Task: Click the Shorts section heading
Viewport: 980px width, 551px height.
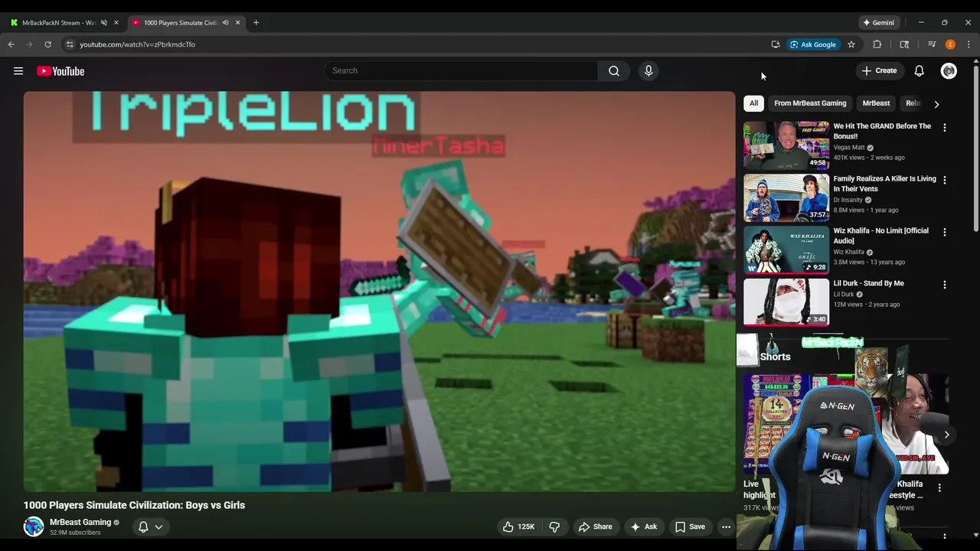Action: click(775, 357)
